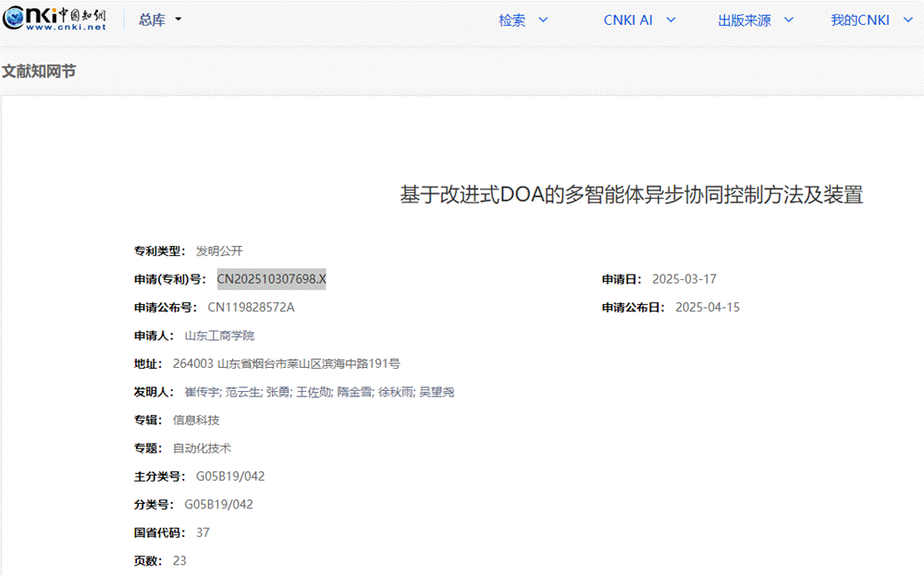This screenshot has height=575, width=924.
Task: Click publication number CN119828572A
Action: pyautogui.click(x=251, y=307)
